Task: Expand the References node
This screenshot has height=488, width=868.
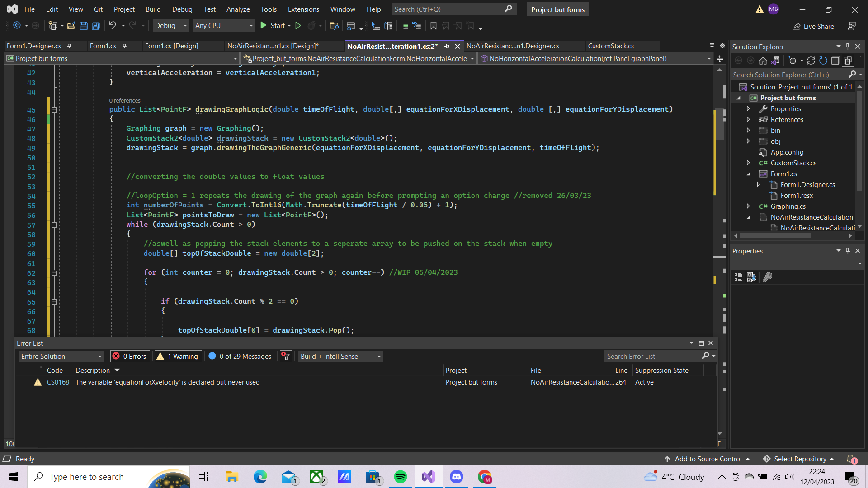Action: point(748,119)
